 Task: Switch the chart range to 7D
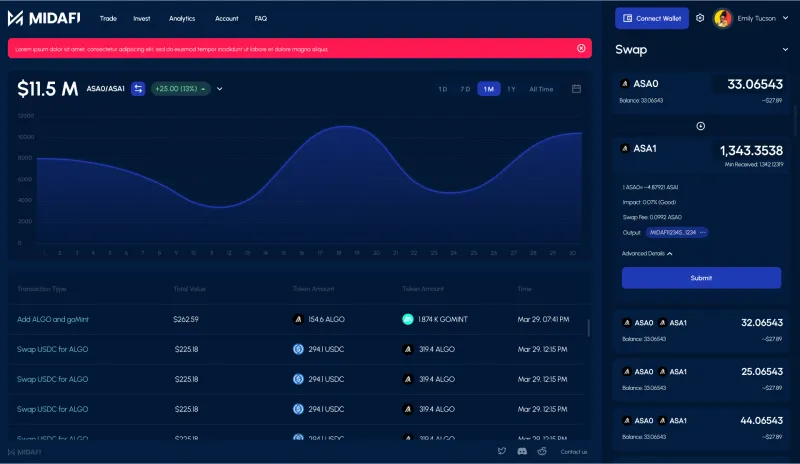(x=465, y=89)
